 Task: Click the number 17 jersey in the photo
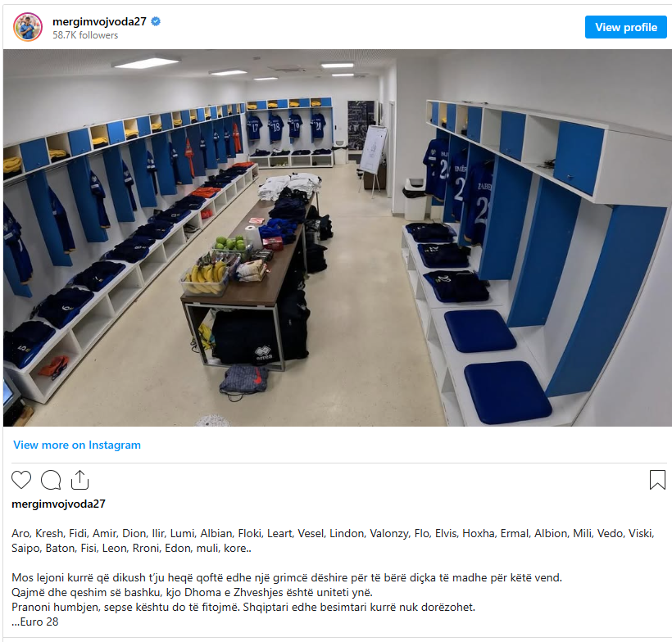pos(255,127)
